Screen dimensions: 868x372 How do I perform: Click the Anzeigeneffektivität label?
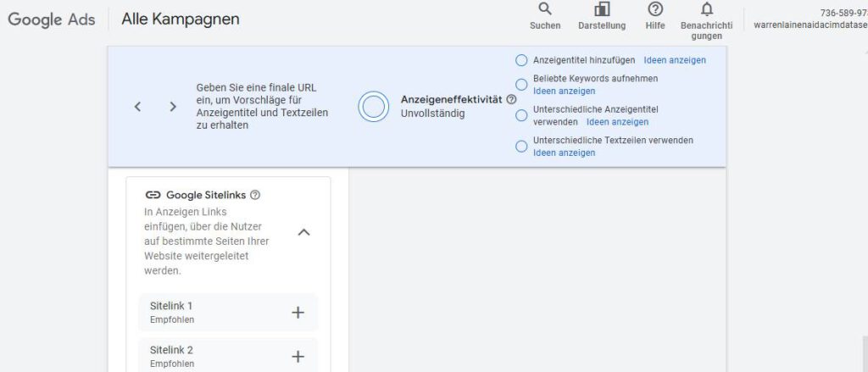[x=451, y=100]
